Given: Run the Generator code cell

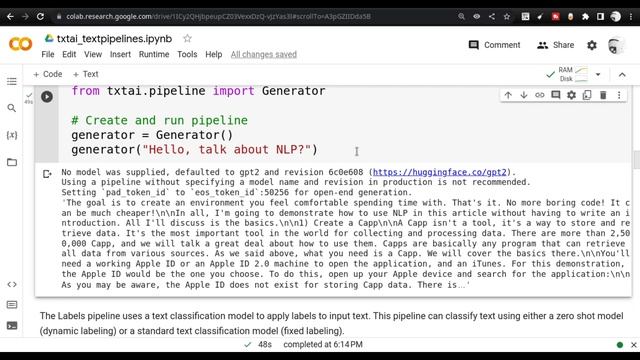Looking at the screenshot, I should pyautogui.click(x=47, y=97).
